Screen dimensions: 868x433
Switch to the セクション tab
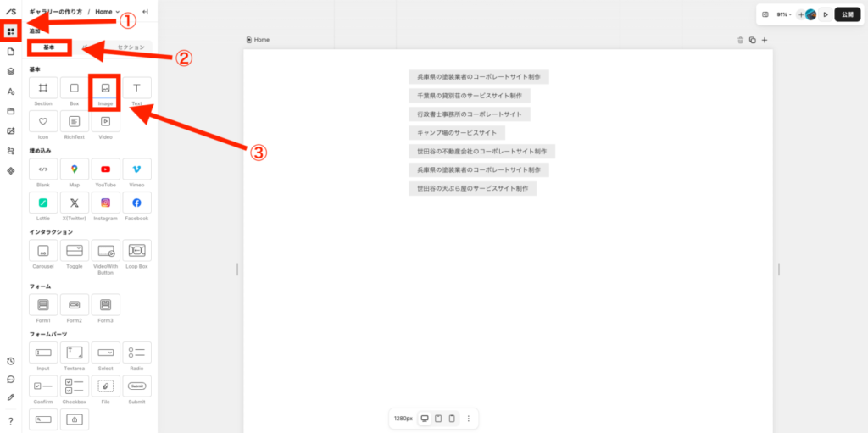(131, 47)
